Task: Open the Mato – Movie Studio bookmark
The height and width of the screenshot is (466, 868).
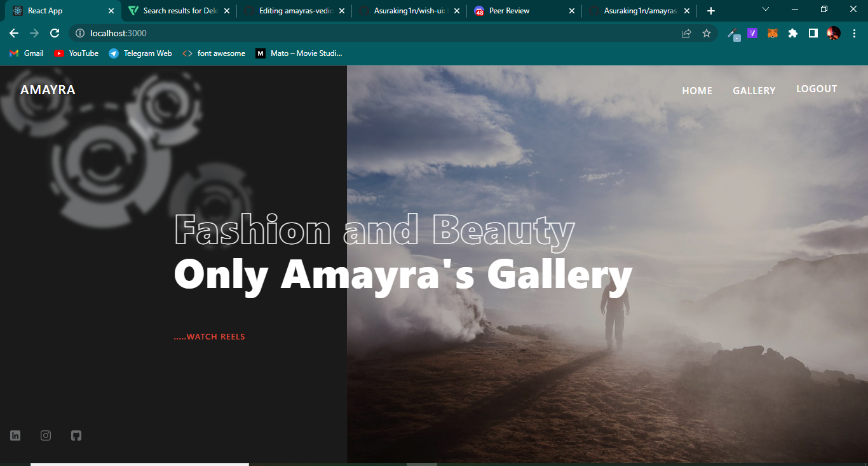Action: coord(299,53)
